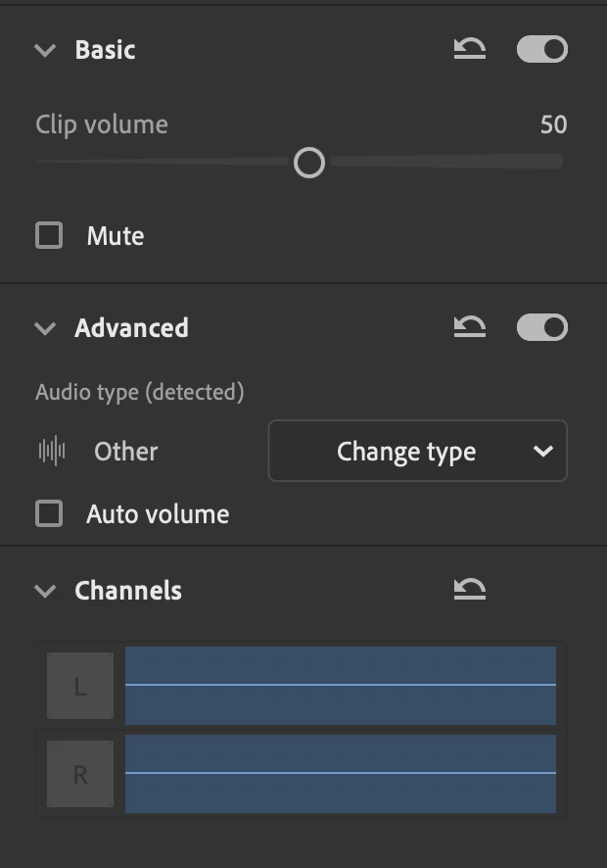Collapse the Basic section chevron
The width and height of the screenshot is (607, 868).
click(45, 50)
